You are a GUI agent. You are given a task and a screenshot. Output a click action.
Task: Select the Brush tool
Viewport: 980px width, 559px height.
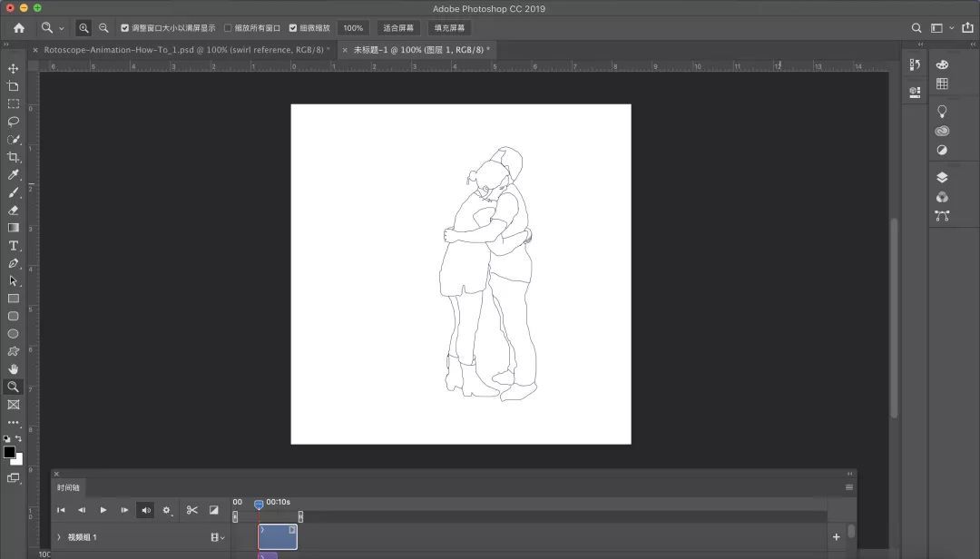tap(14, 192)
